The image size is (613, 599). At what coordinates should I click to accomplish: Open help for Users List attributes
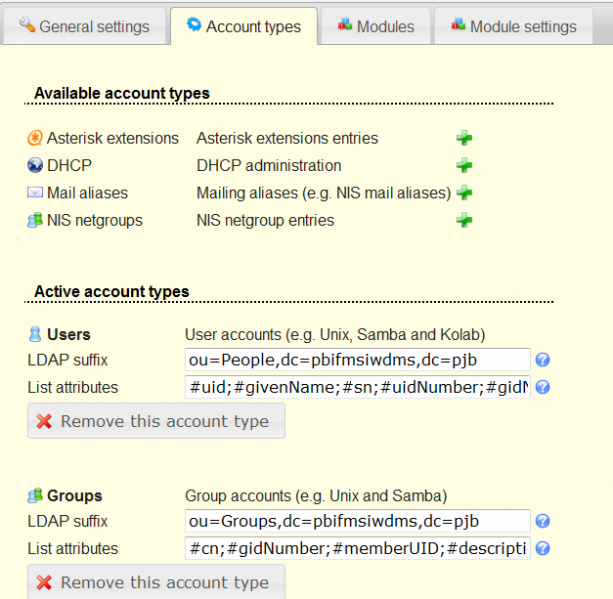[x=543, y=387]
